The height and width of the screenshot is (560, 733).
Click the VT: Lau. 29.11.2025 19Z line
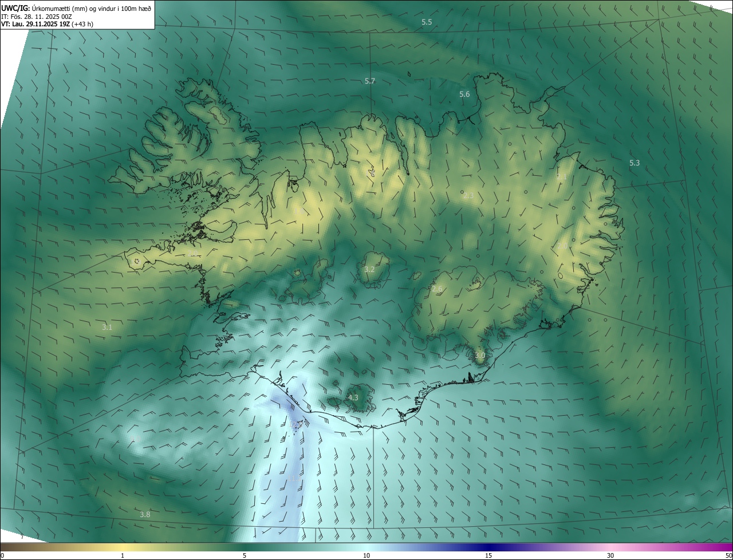tap(47, 24)
